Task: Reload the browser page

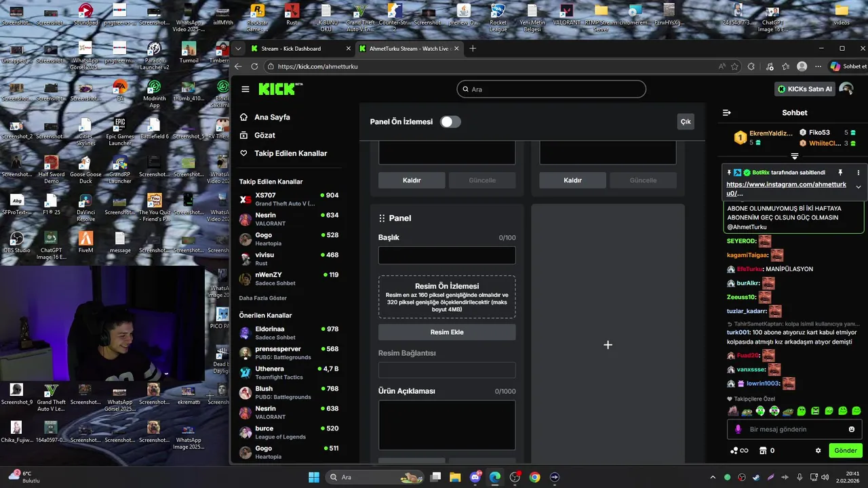Action: pos(254,66)
